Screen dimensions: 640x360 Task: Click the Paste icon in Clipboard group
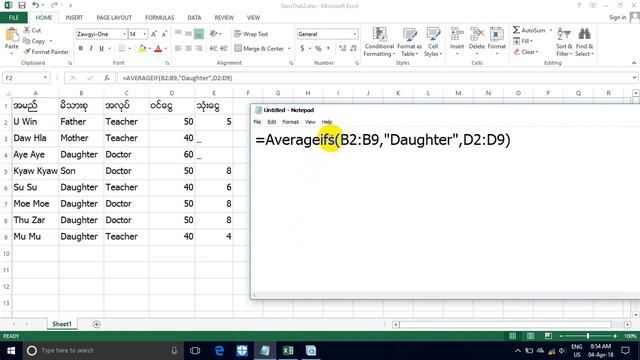[x=11, y=36]
